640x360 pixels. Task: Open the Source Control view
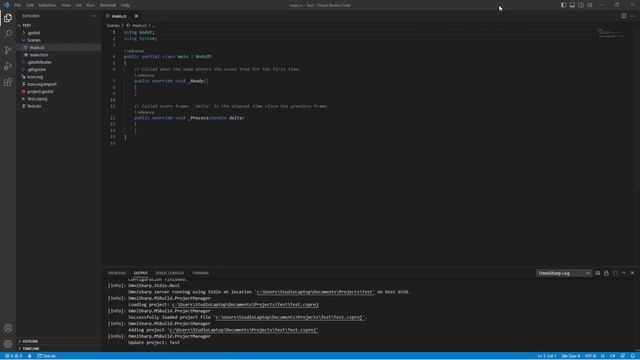pos(8,50)
